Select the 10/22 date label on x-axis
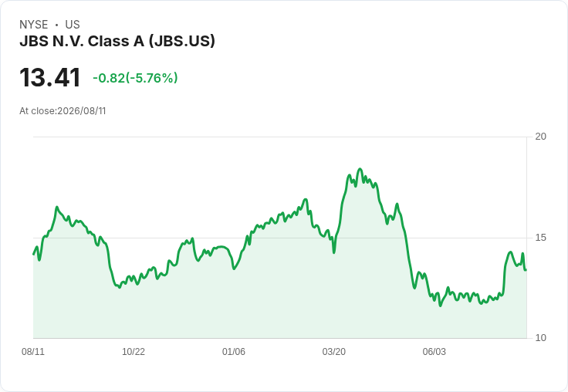 coord(134,352)
